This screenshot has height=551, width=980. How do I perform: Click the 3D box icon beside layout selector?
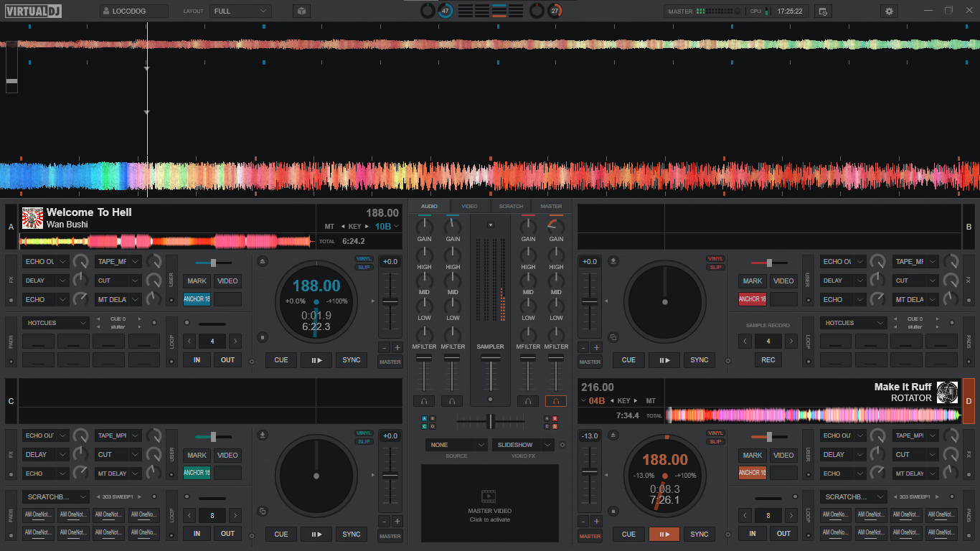coord(302,11)
